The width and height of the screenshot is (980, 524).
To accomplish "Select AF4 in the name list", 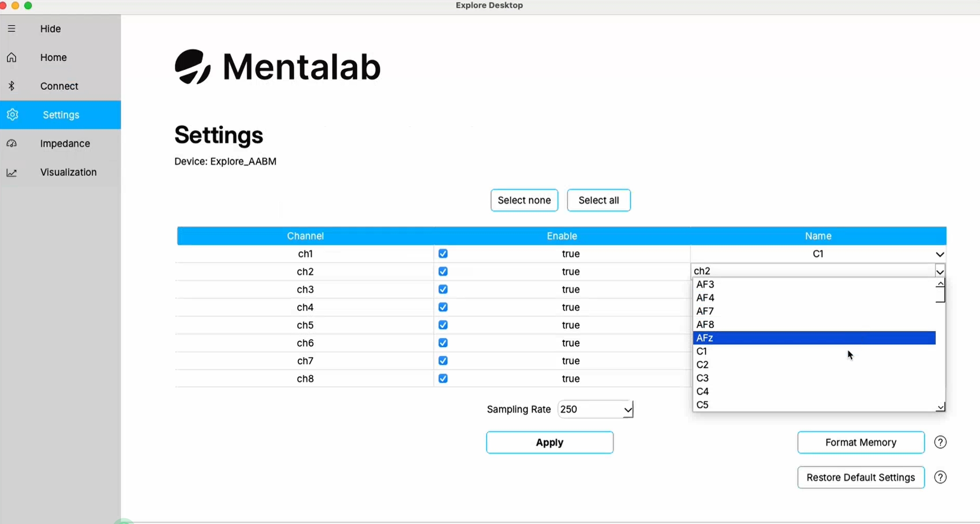I will (x=814, y=298).
